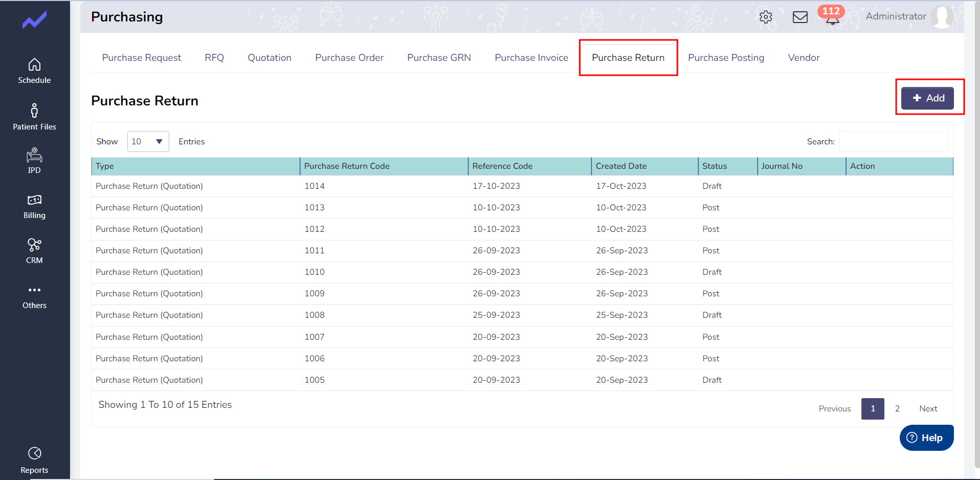
Task: Select purchase return code 1013
Action: tap(314, 208)
